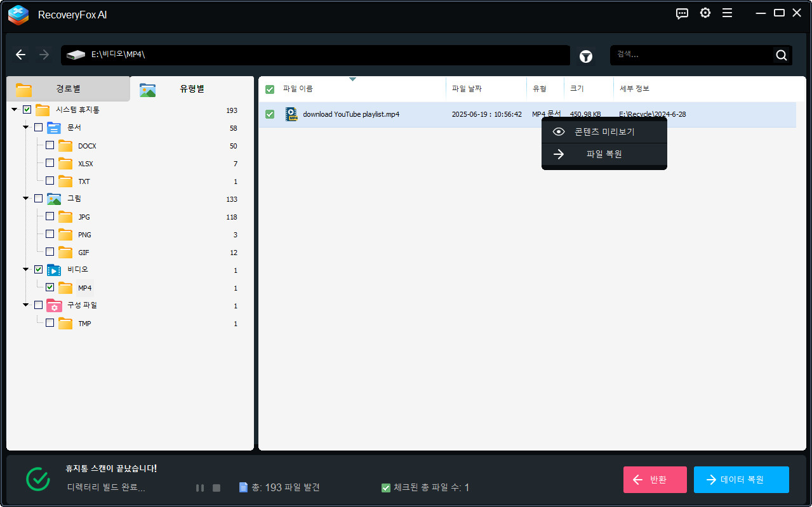Open the scan filter funnel icon

585,56
